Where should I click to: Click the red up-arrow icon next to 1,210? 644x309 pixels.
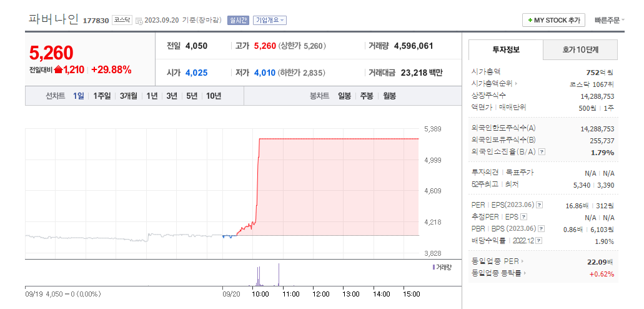pos(58,69)
